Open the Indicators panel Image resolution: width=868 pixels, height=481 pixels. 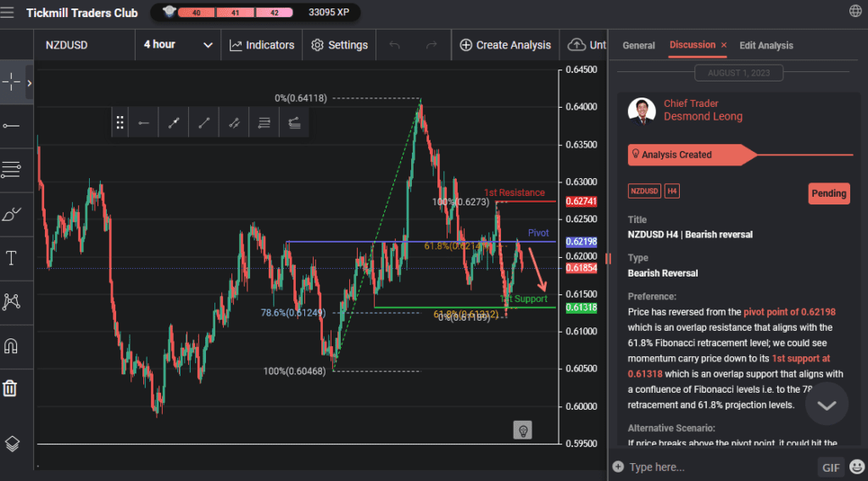tap(262, 45)
